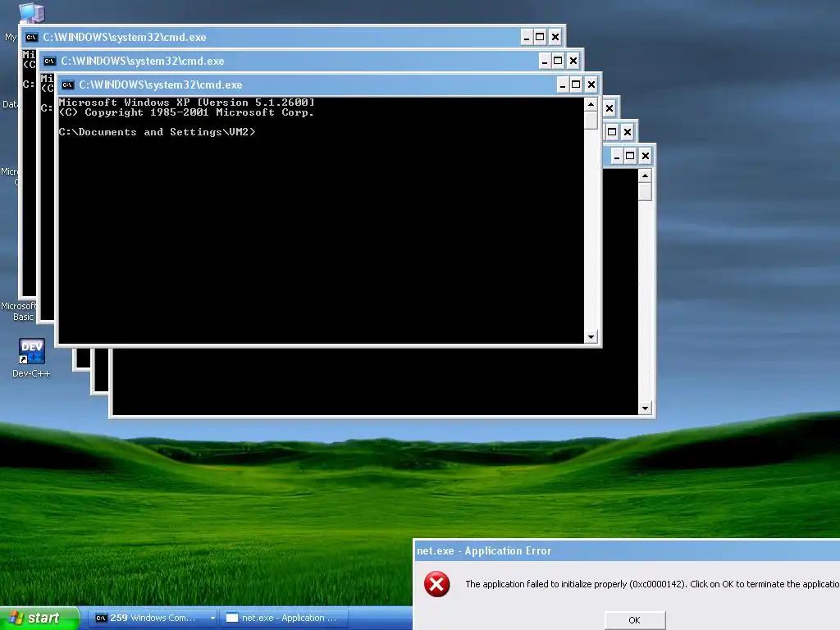Select the Microsoft Basic desktop icon label
Screen dimensions: 840x630
18,311
